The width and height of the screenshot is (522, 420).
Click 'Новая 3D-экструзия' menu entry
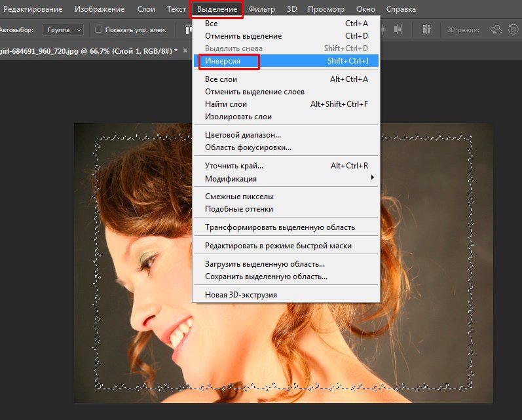point(240,295)
